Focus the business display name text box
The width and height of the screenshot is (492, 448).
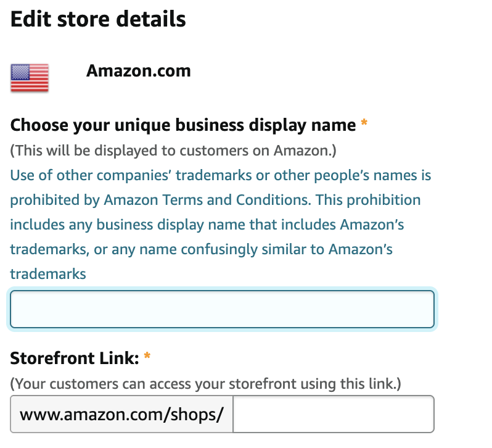pyautogui.click(x=222, y=309)
